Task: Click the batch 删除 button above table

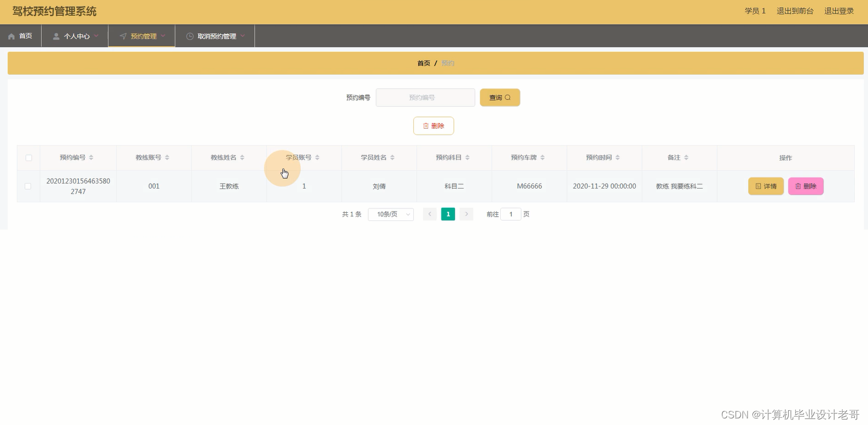Action: coord(434,126)
